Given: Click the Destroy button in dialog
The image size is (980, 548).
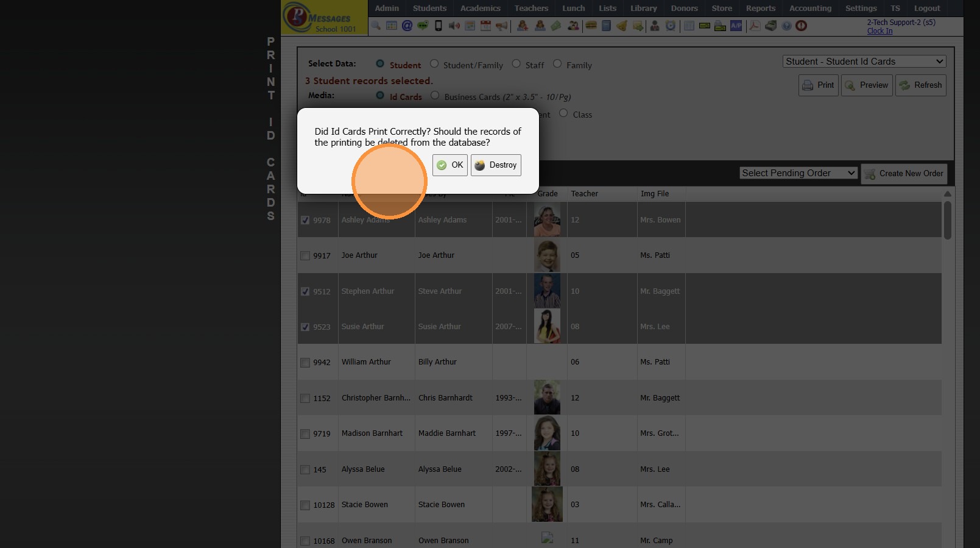Looking at the screenshot, I should click(x=496, y=165).
